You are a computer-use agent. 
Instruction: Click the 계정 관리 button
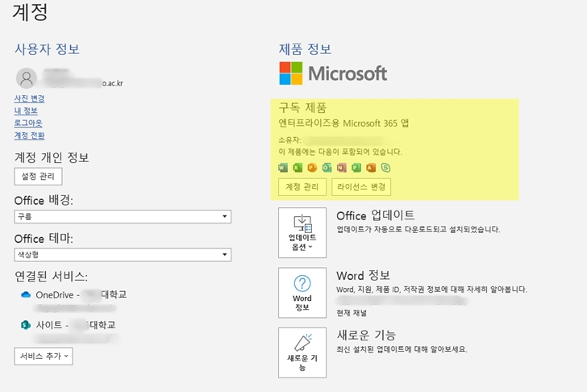pos(302,187)
